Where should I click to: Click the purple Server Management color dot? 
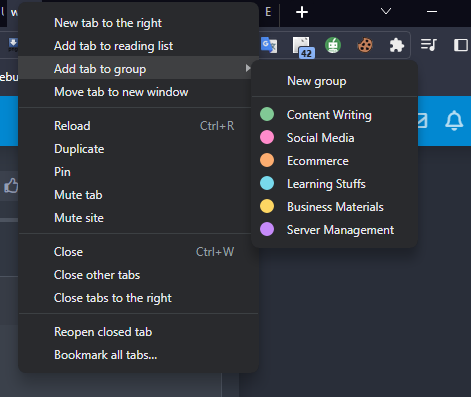[267, 229]
